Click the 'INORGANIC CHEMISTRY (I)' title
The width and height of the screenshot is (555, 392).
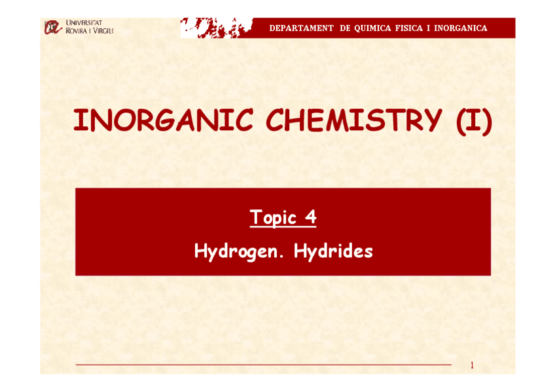(x=283, y=121)
